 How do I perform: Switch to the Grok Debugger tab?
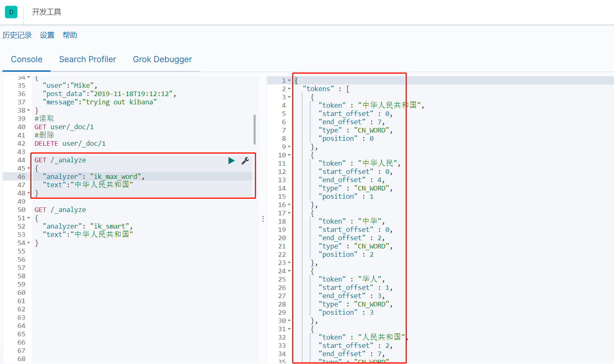(162, 59)
